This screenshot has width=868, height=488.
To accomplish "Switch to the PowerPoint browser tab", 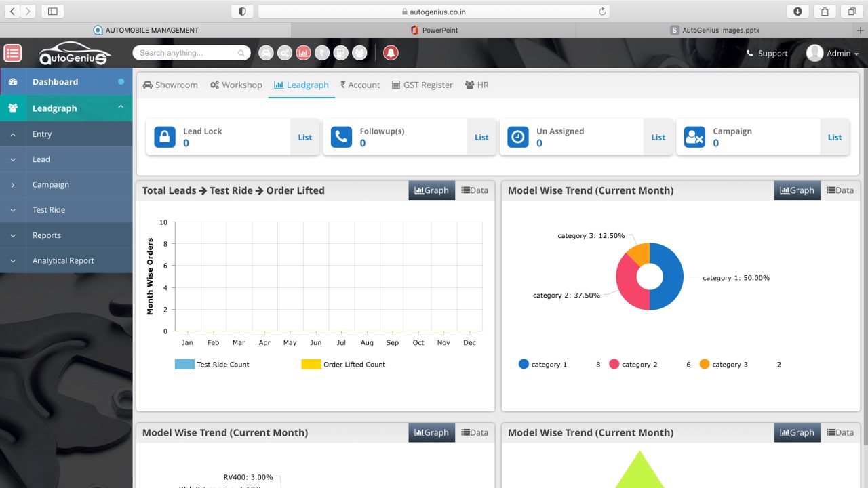I will (433, 30).
